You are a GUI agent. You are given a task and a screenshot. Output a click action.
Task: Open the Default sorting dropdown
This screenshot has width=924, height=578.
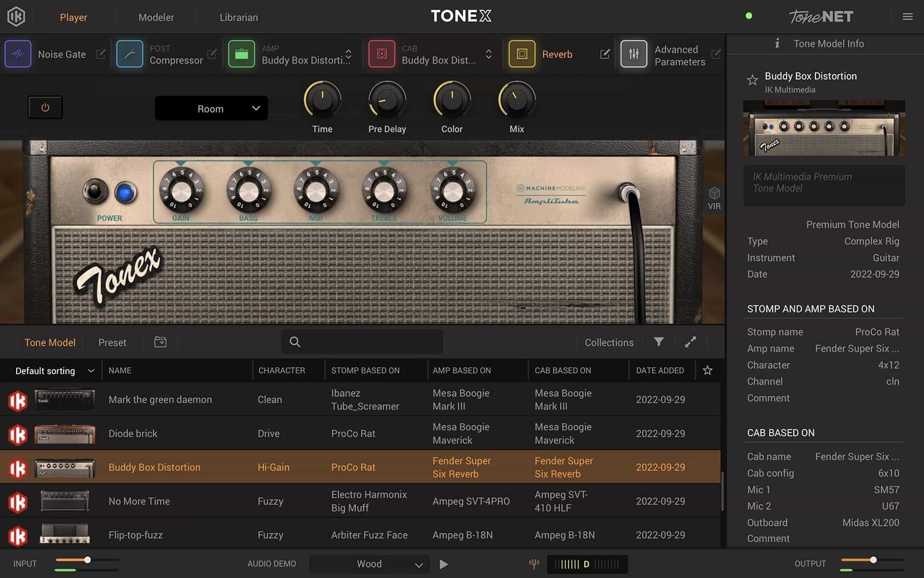tap(55, 371)
